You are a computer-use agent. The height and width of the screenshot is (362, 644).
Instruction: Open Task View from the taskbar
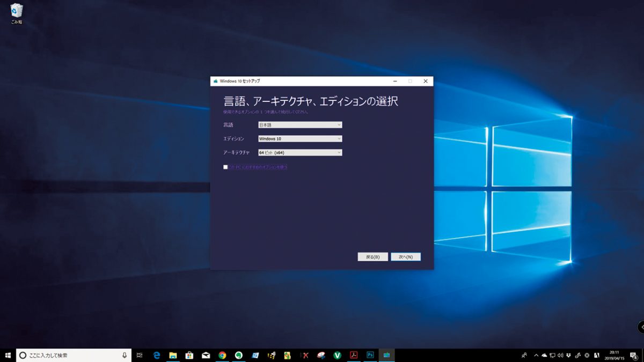coord(140,355)
